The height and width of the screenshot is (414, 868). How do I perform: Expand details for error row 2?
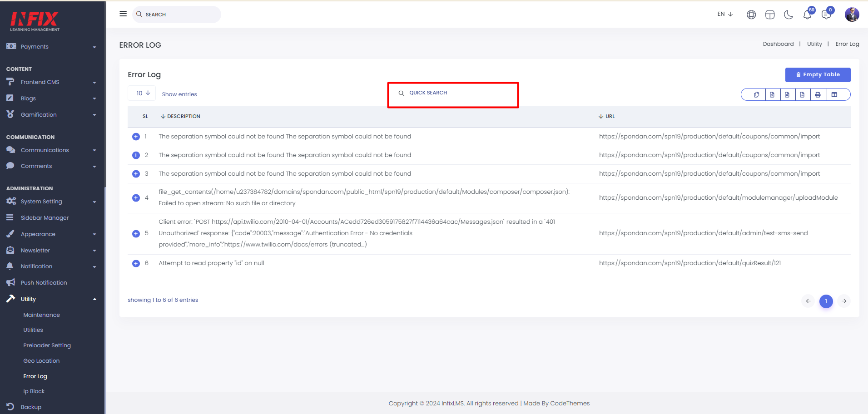(136, 155)
